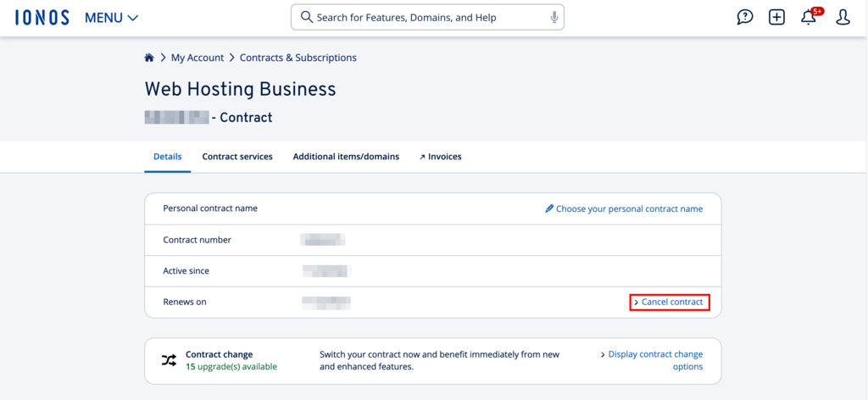The width and height of the screenshot is (868, 400).
Task: Click the plus add-product icon
Action: pyautogui.click(x=776, y=17)
